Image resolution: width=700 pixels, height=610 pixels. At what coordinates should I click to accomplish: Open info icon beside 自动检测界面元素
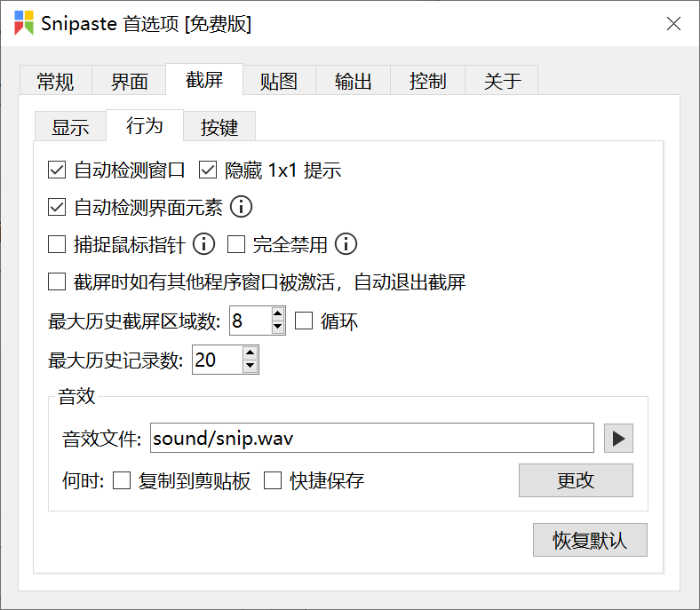(x=241, y=207)
